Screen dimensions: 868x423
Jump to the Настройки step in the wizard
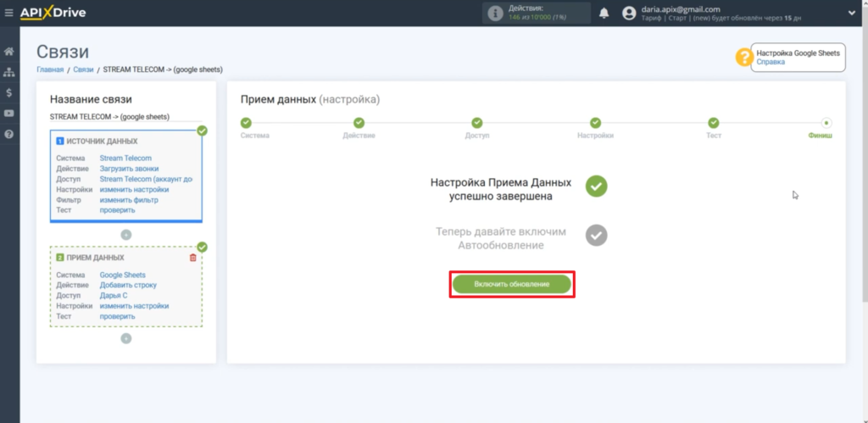click(595, 124)
